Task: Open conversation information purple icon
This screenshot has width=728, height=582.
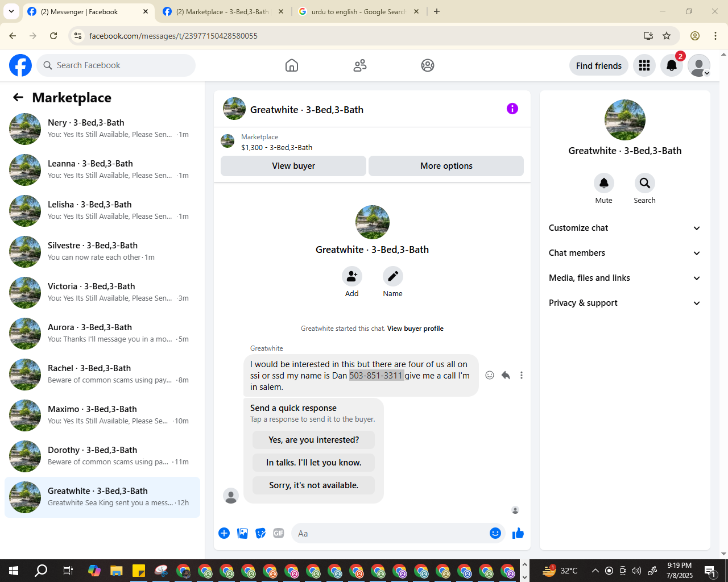Action: point(512,109)
